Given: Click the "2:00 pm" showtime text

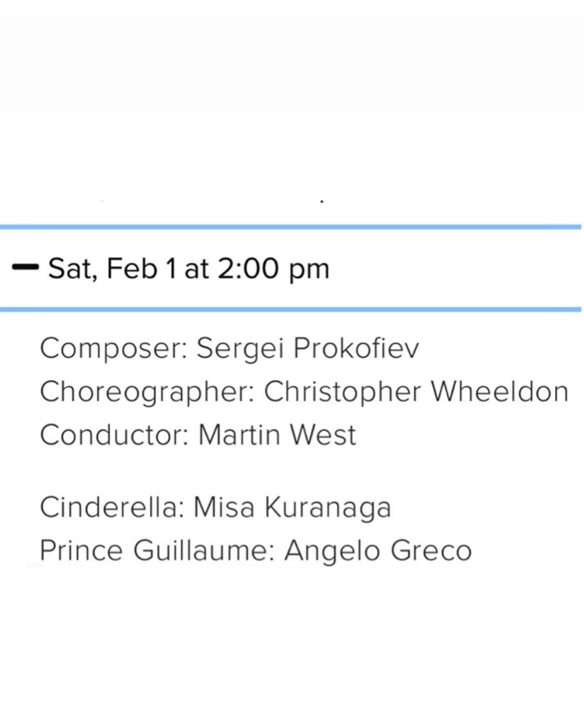Looking at the screenshot, I should tap(274, 269).
